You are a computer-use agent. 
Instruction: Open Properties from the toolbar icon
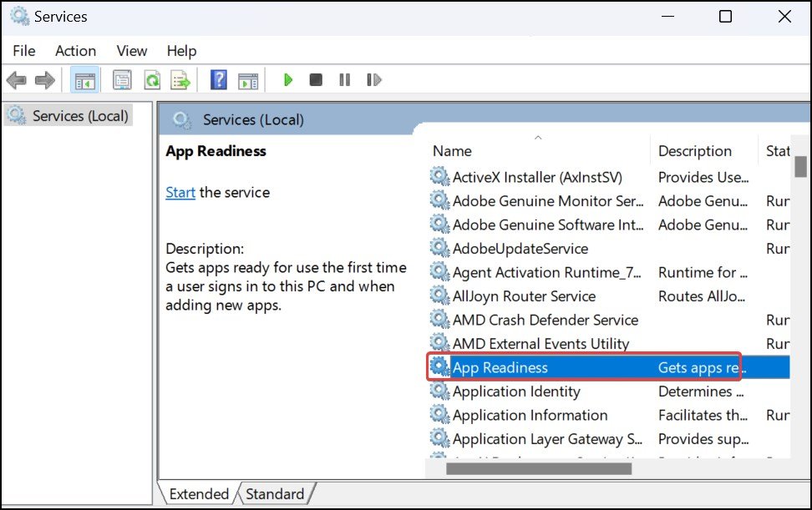tap(123, 80)
